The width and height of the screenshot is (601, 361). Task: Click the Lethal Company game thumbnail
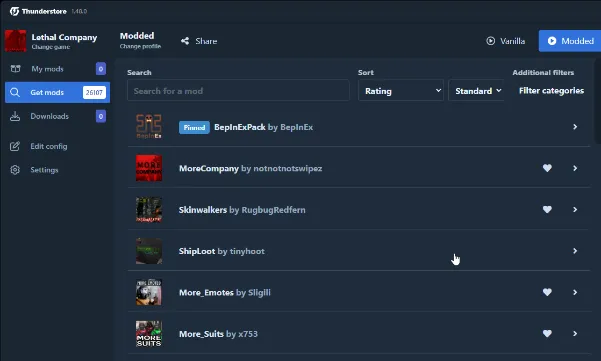(15, 40)
